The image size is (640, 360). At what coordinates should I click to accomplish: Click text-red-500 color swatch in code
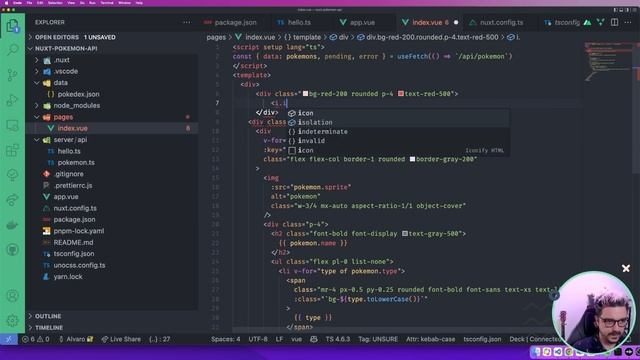pyautogui.click(x=400, y=94)
